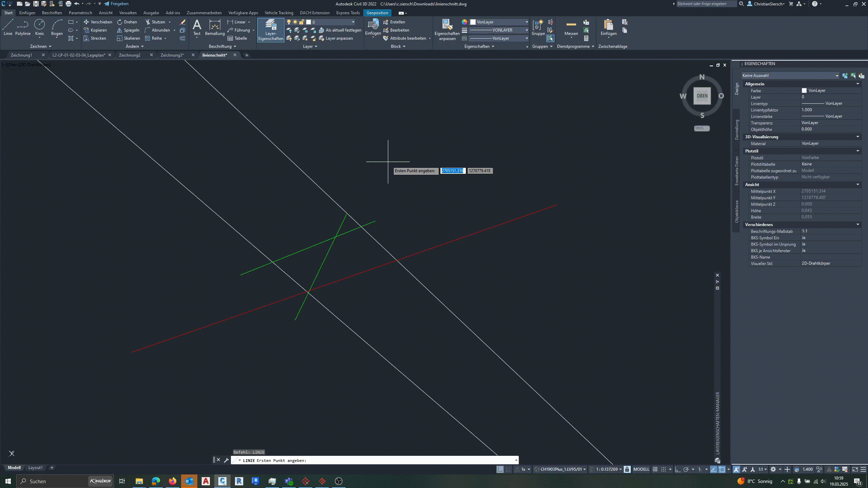Toggle annotation visibility in status bar

736,469
